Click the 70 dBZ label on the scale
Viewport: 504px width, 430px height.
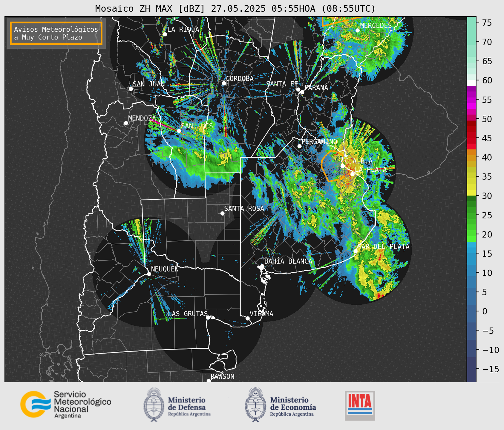coord(487,42)
